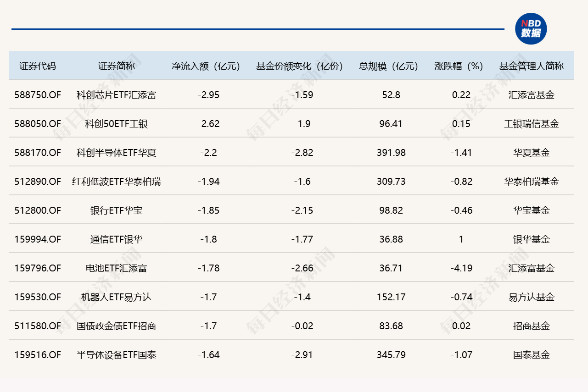The image size is (588, 392).
Task: Click the 基金份额变化（亿份） column header
Action: [x=300, y=66]
